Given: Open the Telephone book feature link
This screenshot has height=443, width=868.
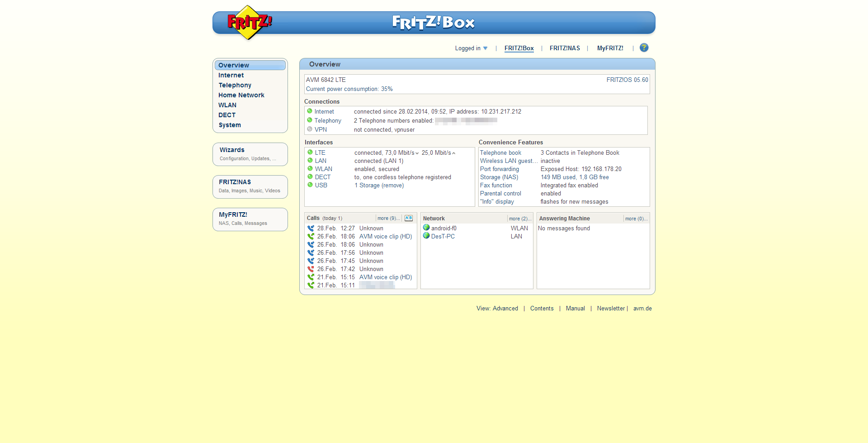Looking at the screenshot, I should (500, 153).
